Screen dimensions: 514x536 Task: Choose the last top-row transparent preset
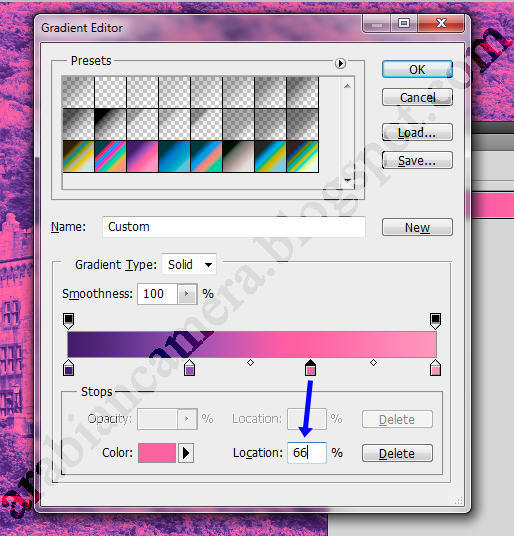(x=302, y=92)
